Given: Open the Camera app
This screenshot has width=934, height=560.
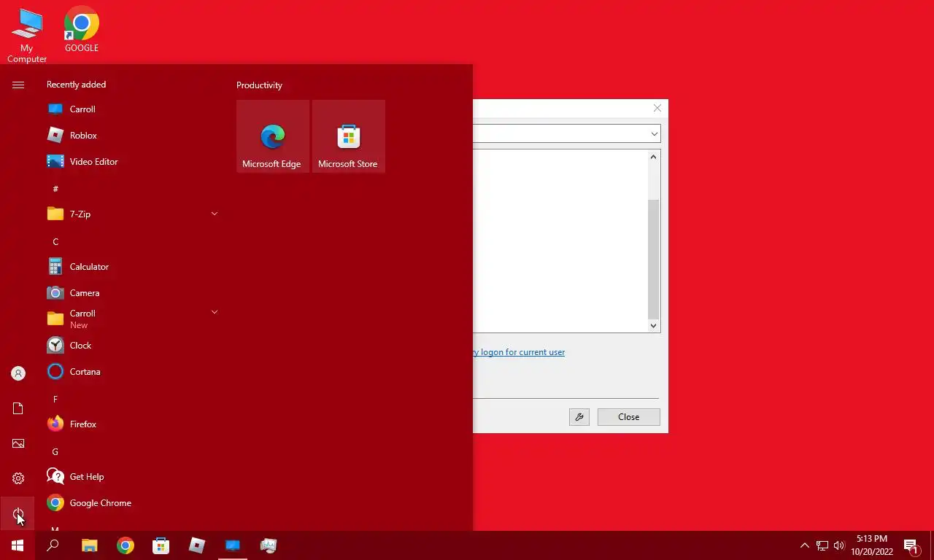Looking at the screenshot, I should tap(131, 293).
